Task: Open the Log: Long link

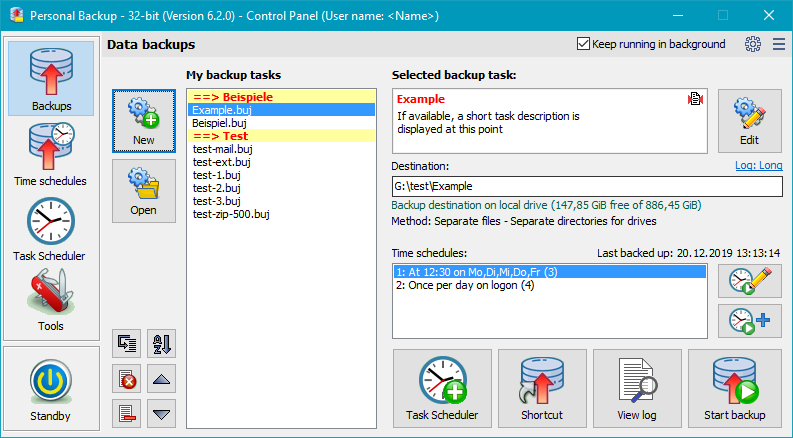Action: pyautogui.click(x=759, y=165)
